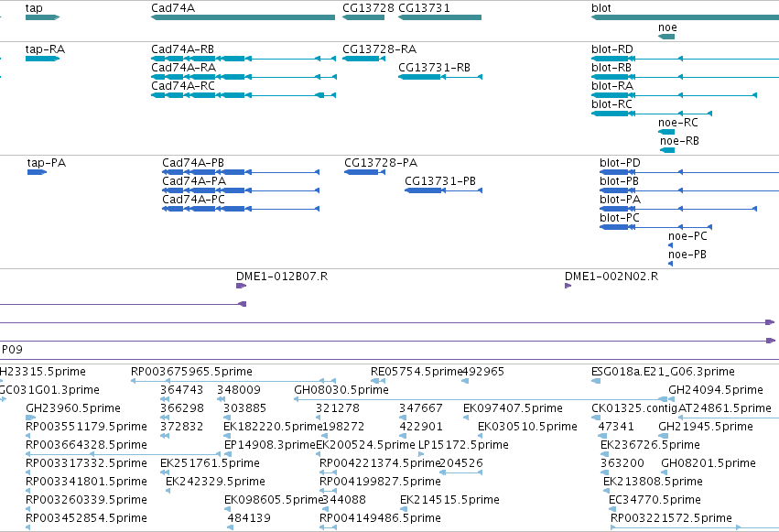Select the blot-PA protein label

(x=620, y=200)
